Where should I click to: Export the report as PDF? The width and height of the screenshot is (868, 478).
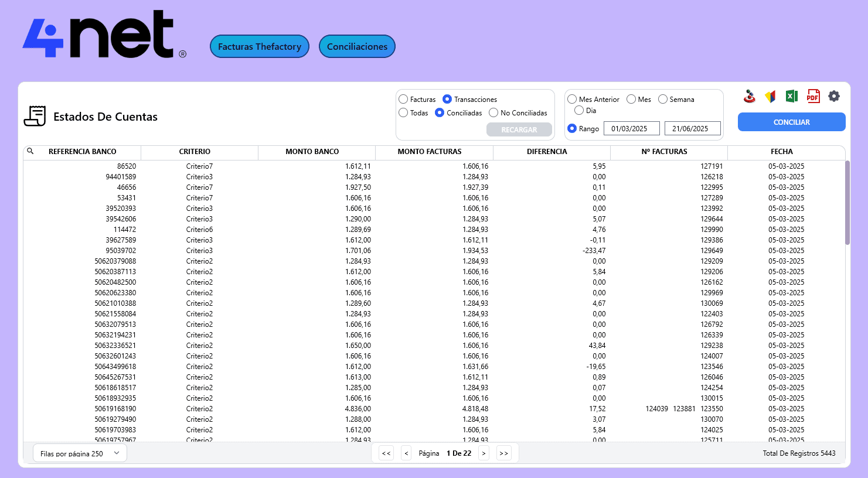coord(813,97)
